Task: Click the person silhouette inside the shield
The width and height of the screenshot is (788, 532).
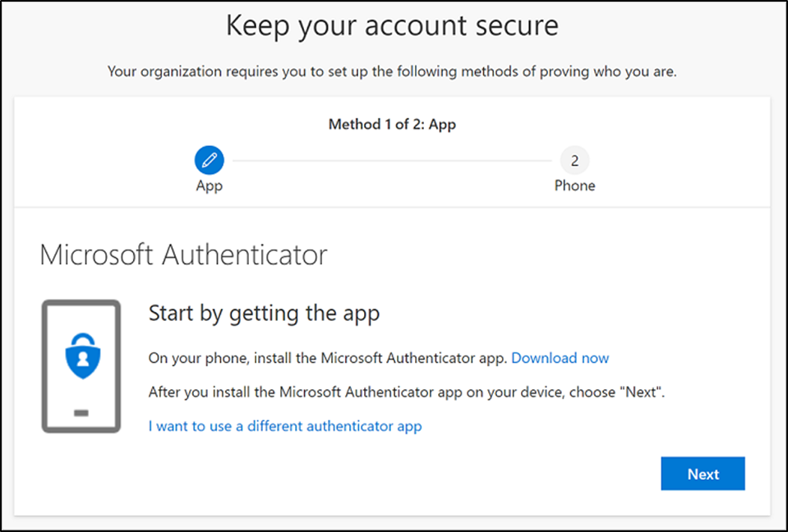Action: (81, 362)
